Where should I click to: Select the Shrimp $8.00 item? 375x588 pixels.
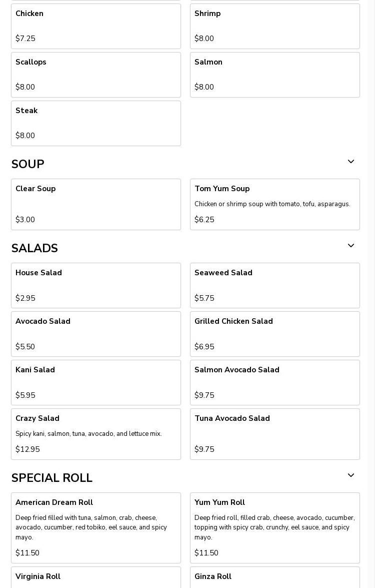[x=275, y=26]
